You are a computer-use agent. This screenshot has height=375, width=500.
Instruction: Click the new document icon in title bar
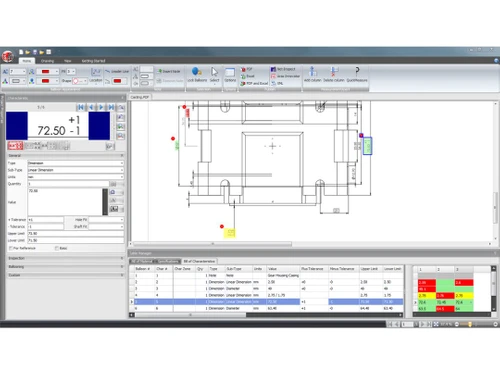click(21, 52)
